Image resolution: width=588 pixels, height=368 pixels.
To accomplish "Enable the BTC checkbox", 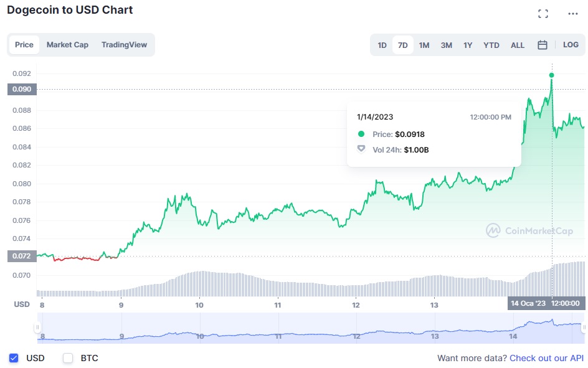I will click(68, 358).
